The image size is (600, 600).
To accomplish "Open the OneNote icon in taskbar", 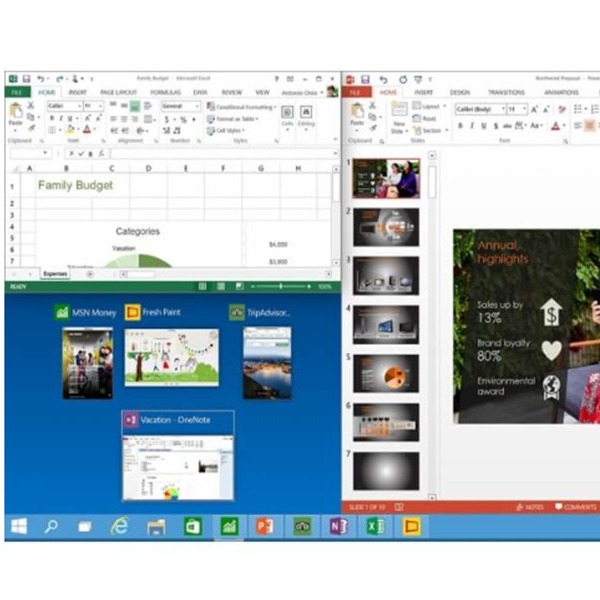I will (338, 525).
